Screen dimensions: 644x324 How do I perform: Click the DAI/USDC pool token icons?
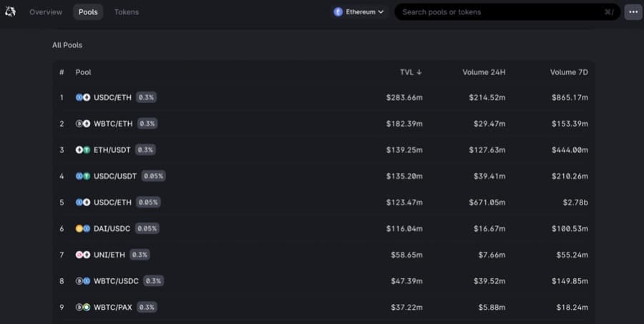point(83,229)
